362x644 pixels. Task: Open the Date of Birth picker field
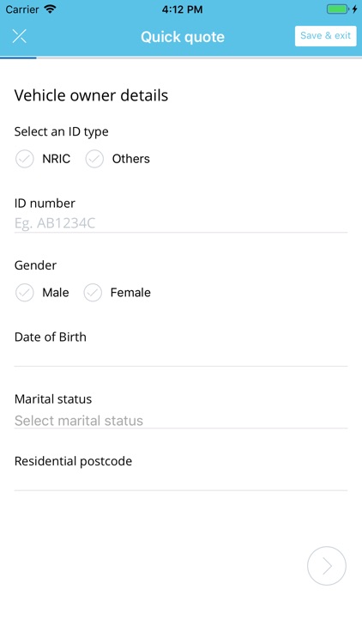[181, 356]
